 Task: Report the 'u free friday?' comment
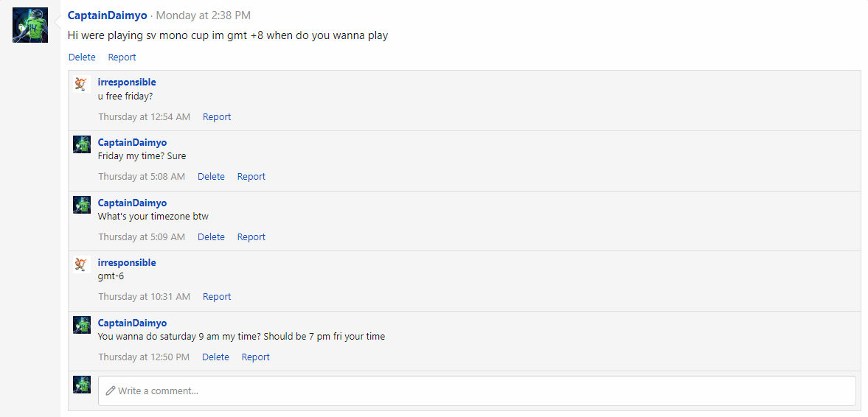click(217, 116)
